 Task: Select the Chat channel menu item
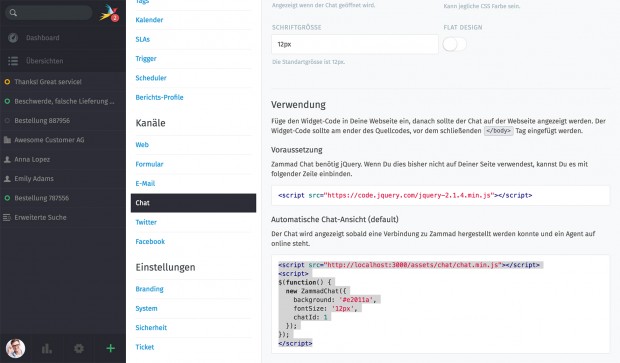[193, 203]
